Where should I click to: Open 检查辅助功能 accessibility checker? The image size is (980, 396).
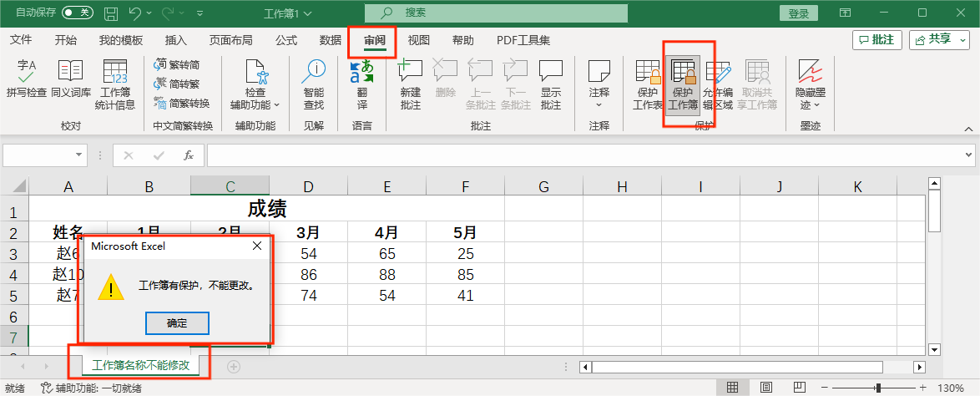click(255, 85)
